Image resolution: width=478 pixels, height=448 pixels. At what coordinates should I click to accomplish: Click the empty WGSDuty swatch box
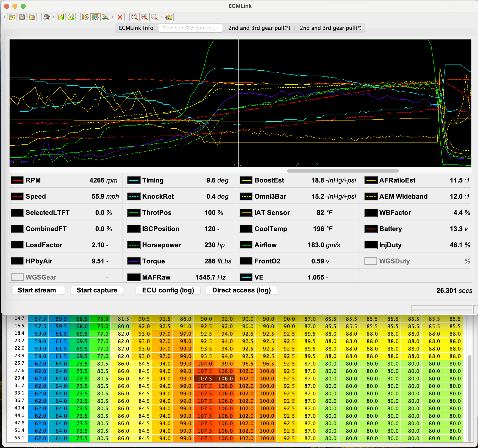pos(371,261)
